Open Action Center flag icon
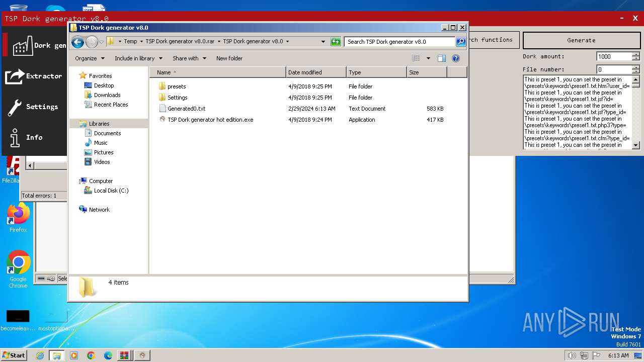This screenshot has width=644, height=362. click(596, 355)
